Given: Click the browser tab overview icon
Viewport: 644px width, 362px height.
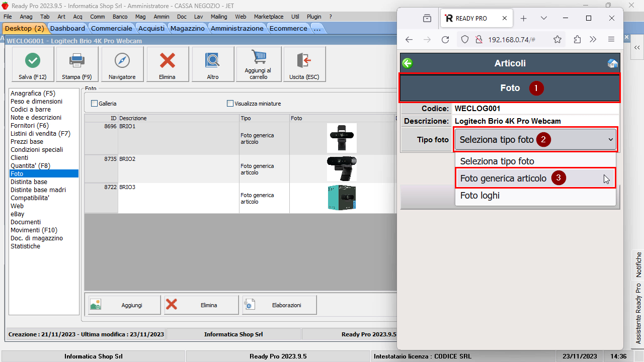Looking at the screenshot, I should [x=427, y=18].
